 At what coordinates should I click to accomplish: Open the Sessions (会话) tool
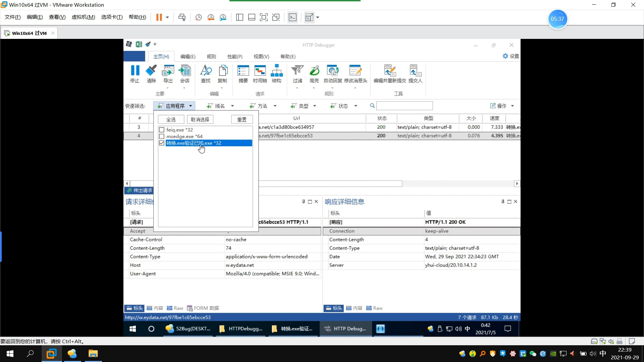click(x=185, y=74)
